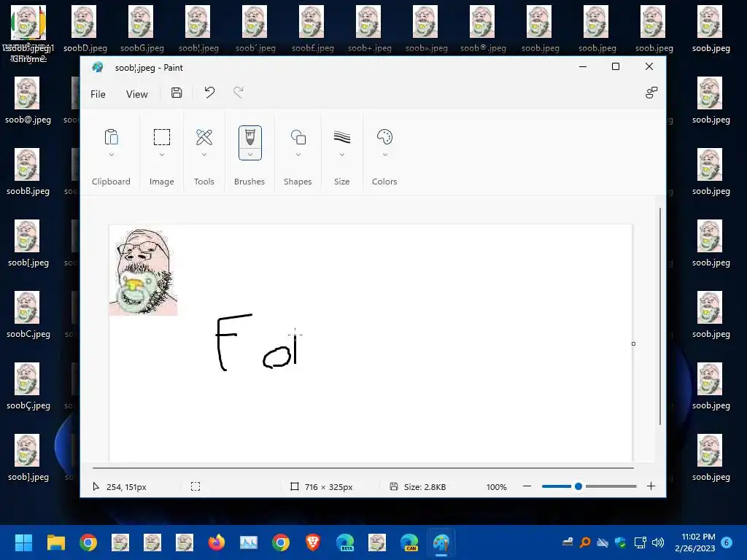This screenshot has width=747, height=560.
Task: Click the canvas right-edge resize handle
Action: point(633,343)
